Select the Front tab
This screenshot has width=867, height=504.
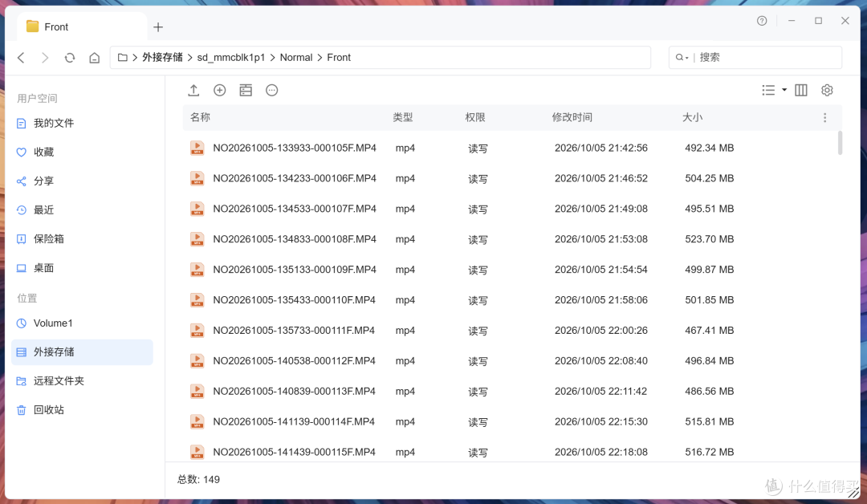81,26
